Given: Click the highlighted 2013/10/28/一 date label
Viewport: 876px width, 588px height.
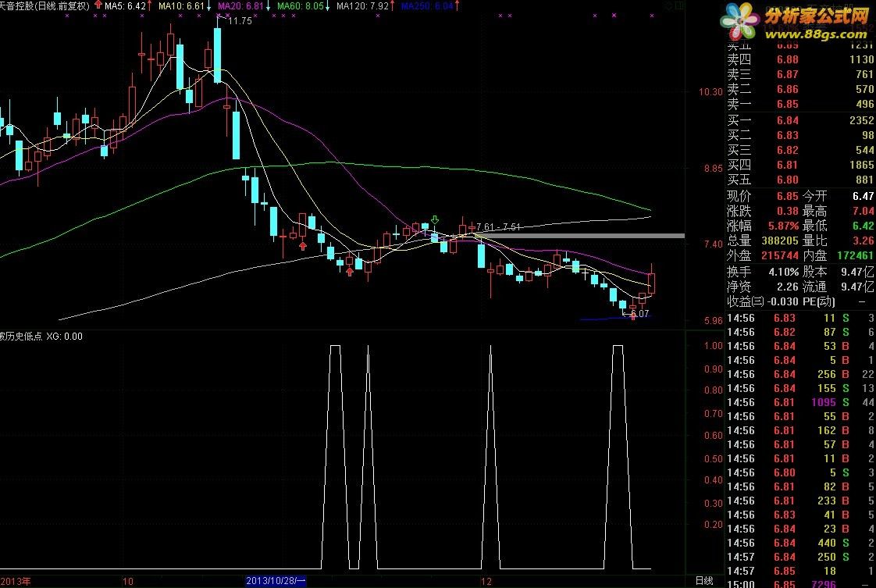Looking at the screenshot, I should [276, 581].
